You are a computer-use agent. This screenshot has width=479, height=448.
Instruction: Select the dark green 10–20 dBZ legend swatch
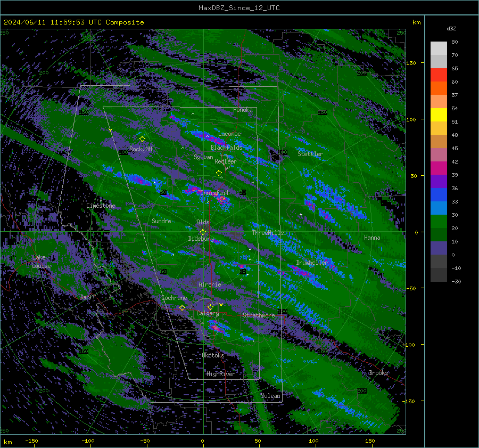point(439,234)
